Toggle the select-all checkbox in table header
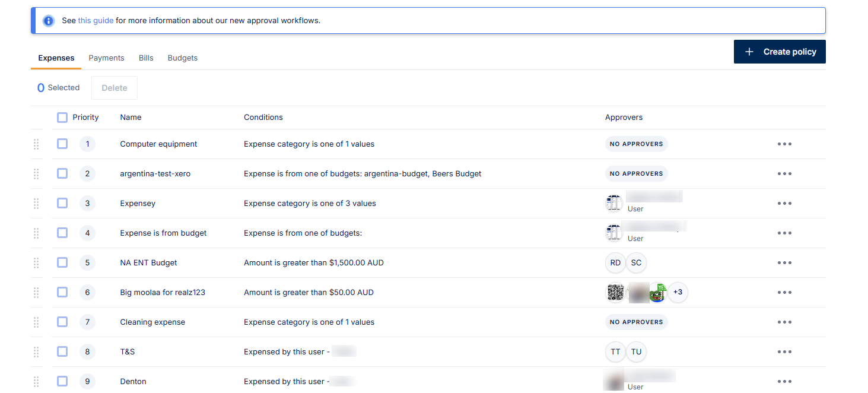868x393 pixels. pos(62,118)
